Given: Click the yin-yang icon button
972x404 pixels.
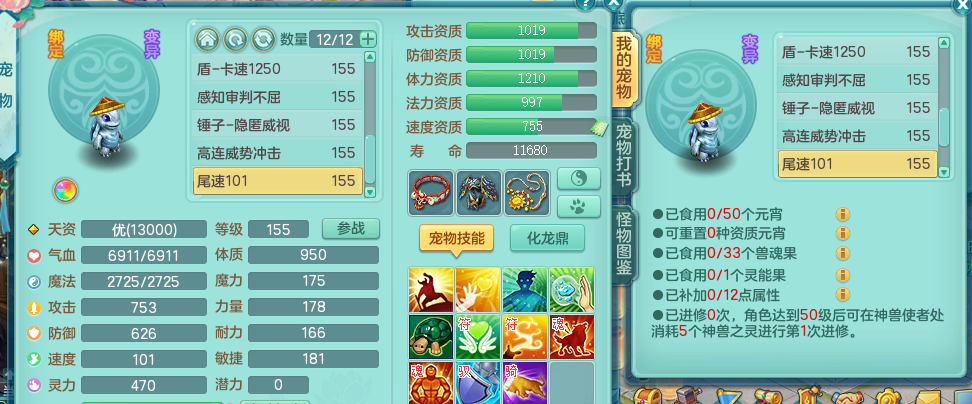Looking at the screenshot, I should pyautogui.click(x=578, y=178).
